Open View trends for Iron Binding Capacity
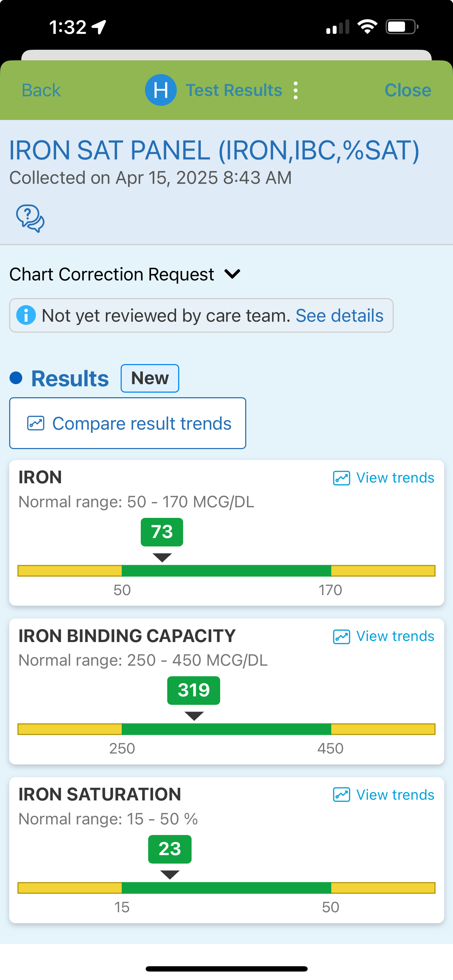The image size is (453, 980). 395,636
